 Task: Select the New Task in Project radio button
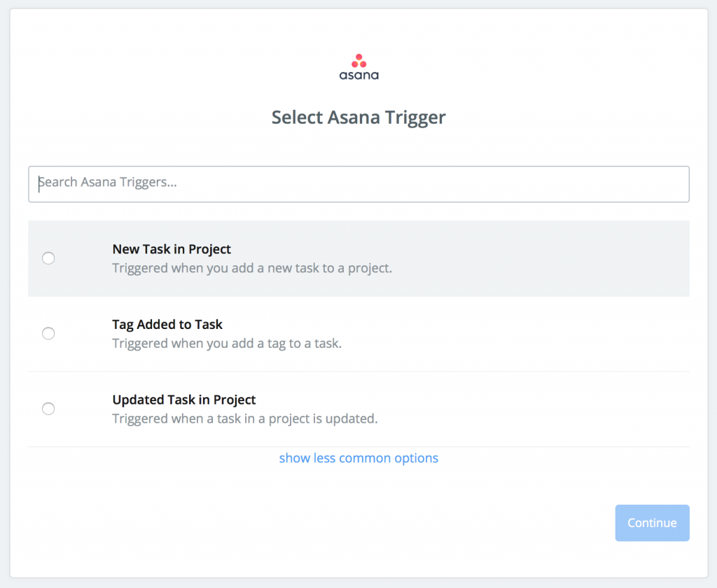pos(48,258)
